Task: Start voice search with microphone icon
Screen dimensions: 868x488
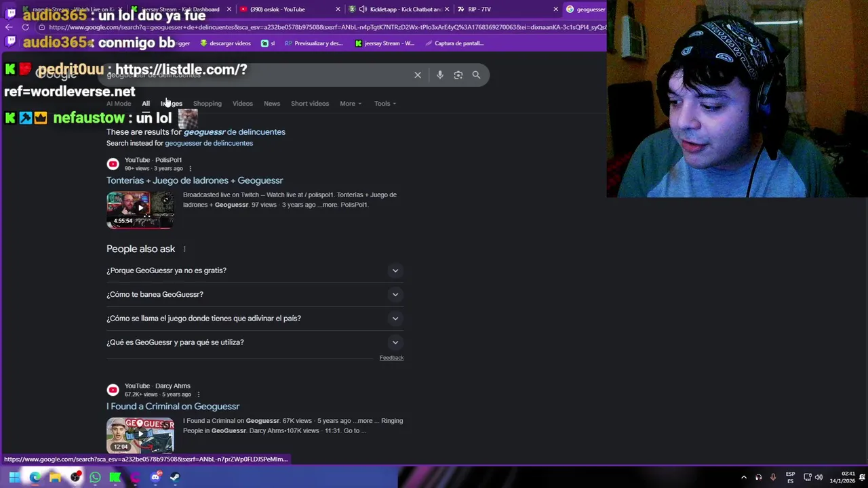Action: coord(439,75)
